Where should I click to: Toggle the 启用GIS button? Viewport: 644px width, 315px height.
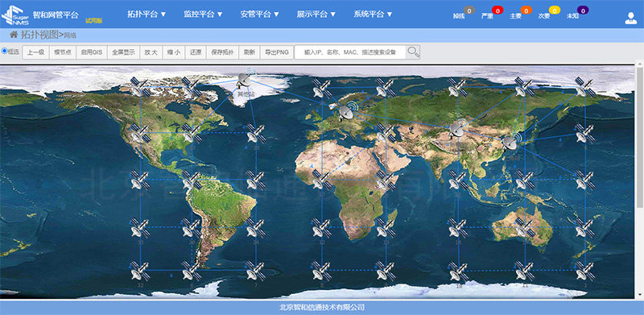click(91, 52)
